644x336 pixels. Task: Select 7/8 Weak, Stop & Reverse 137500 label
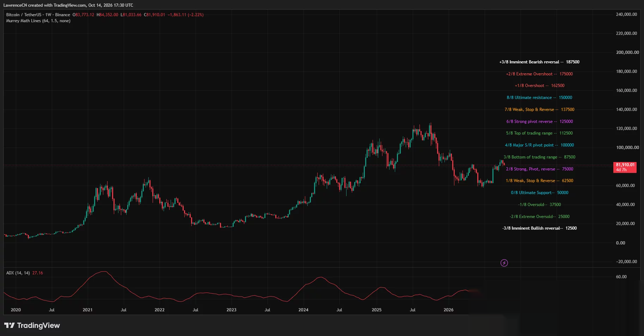click(x=539, y=110)
